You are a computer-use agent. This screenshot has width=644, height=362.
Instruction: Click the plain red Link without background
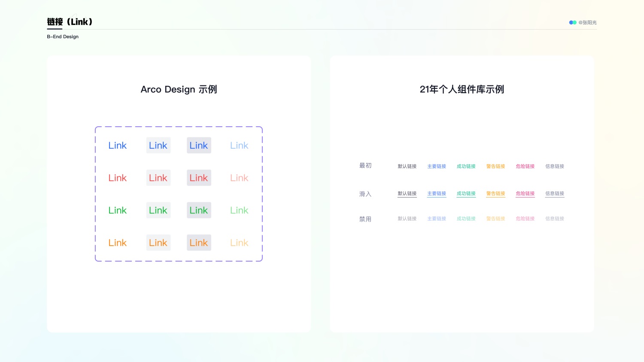117,178
